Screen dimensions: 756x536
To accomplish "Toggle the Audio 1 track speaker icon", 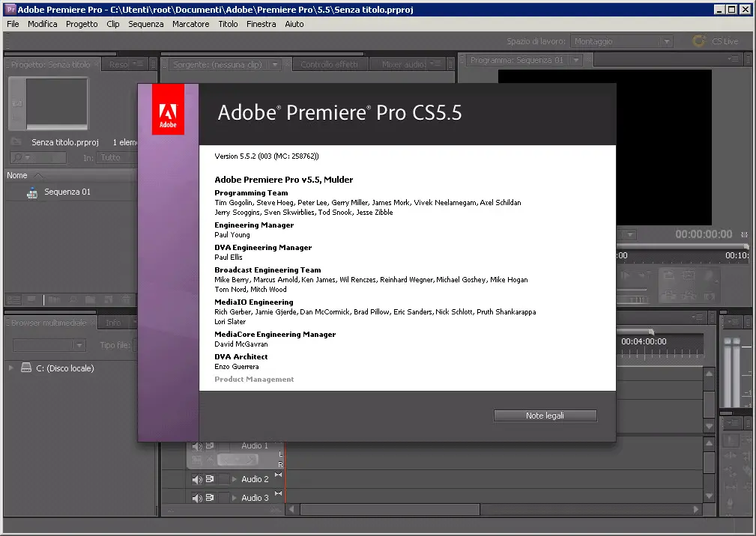I will 196,446.
